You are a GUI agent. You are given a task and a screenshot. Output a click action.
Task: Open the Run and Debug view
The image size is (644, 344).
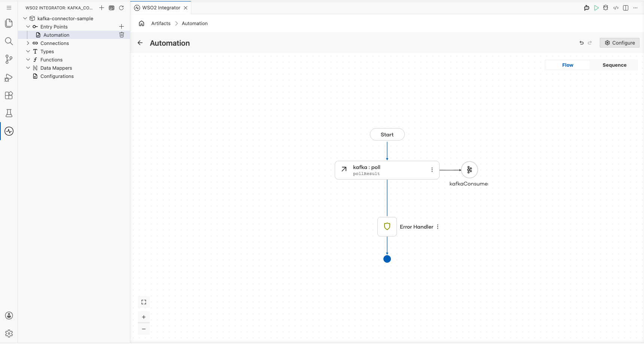click(9, 77)
